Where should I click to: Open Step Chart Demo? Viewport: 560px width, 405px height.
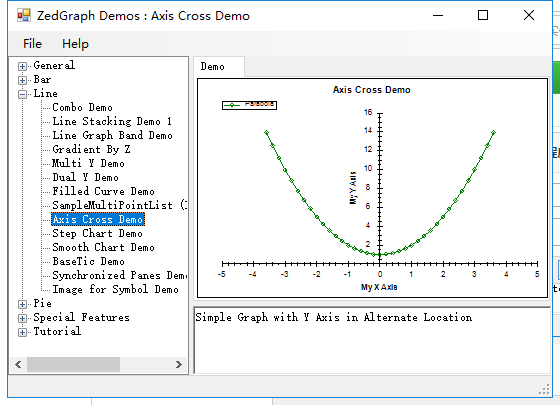click(98, 233)
